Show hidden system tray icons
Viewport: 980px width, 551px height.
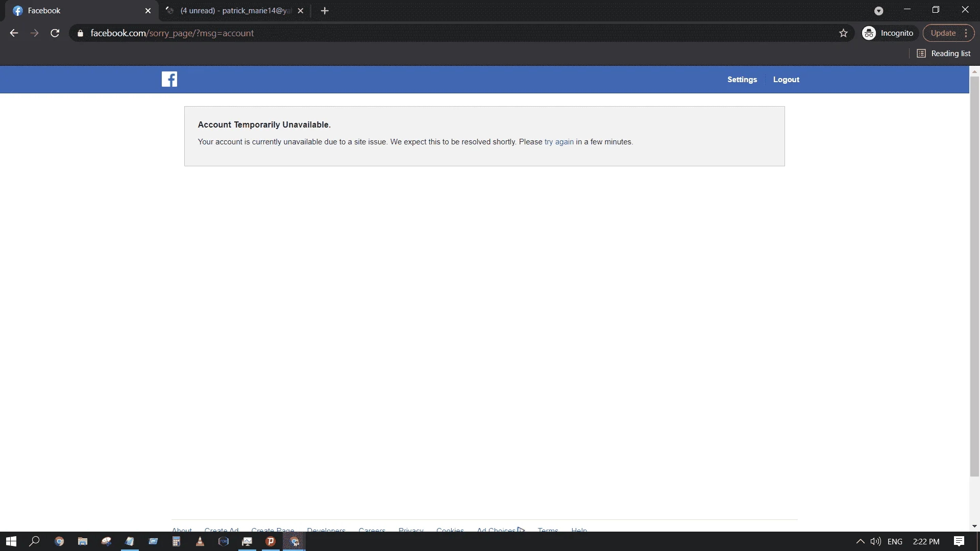[x=860, y=541]
